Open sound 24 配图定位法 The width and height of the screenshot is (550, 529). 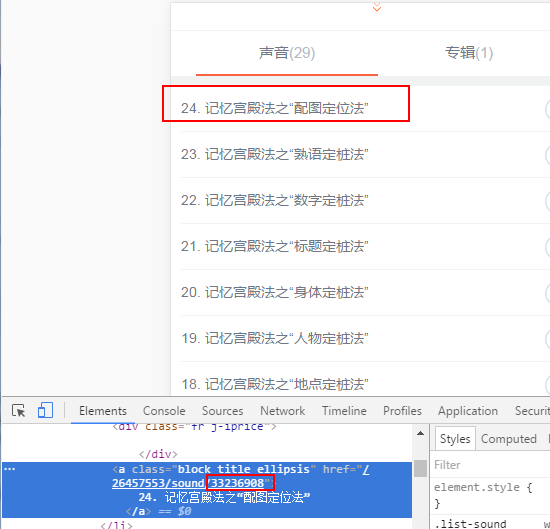pyautogui.click(x=275, y=108)
